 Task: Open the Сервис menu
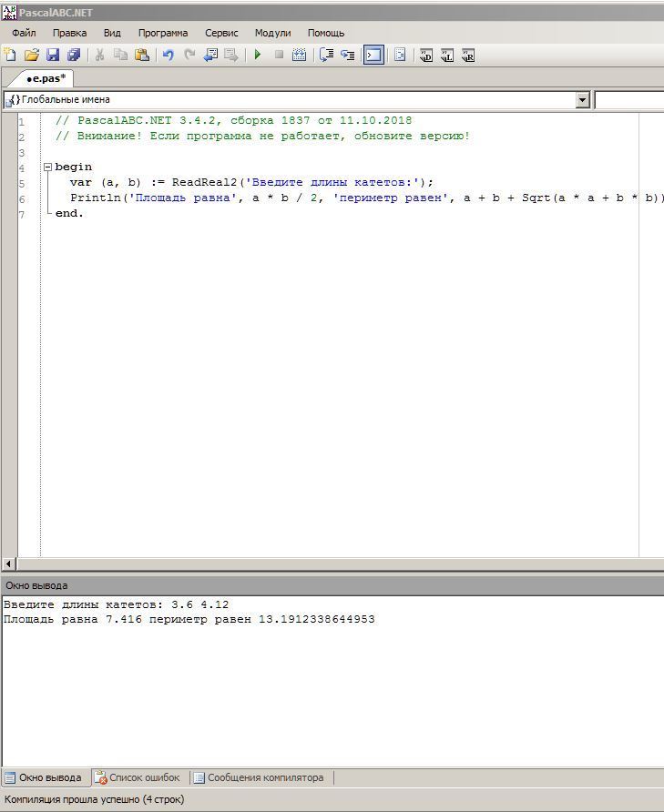[x=221, y=33]
